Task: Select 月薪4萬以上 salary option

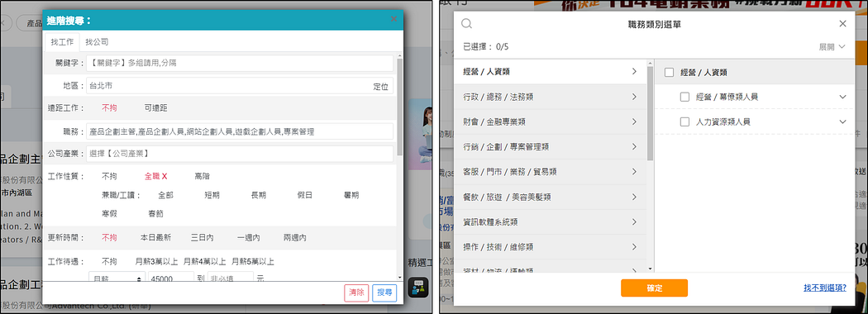Action: click(205, 261)
